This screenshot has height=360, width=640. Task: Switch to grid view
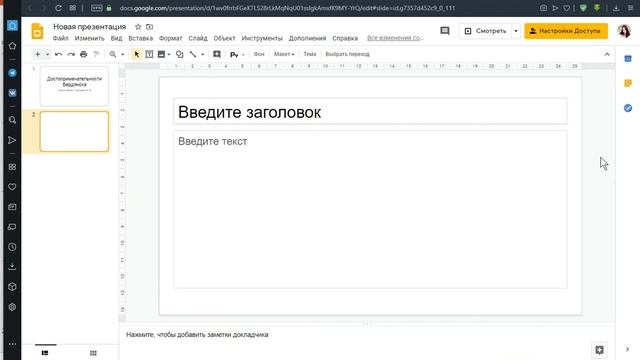pyautogui.click(x=93, y=353)
